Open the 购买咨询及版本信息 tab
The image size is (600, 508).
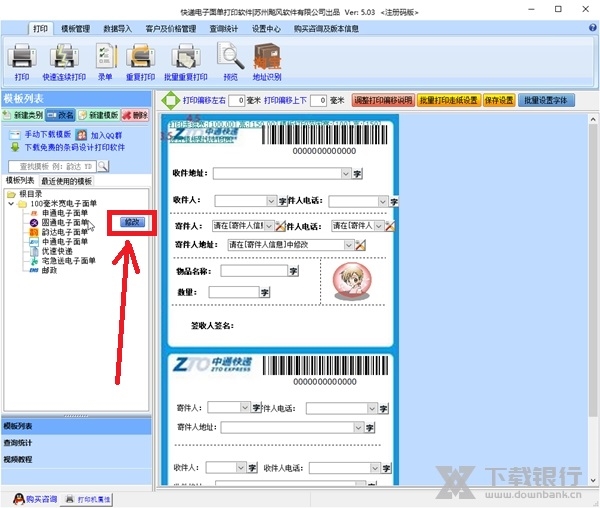point(326,29)
